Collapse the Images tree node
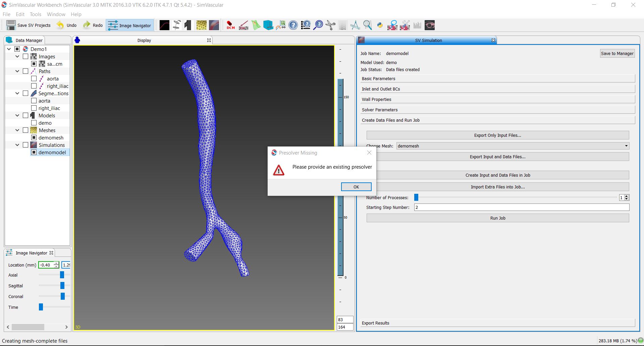644x346 pixels. click(17, 56)
